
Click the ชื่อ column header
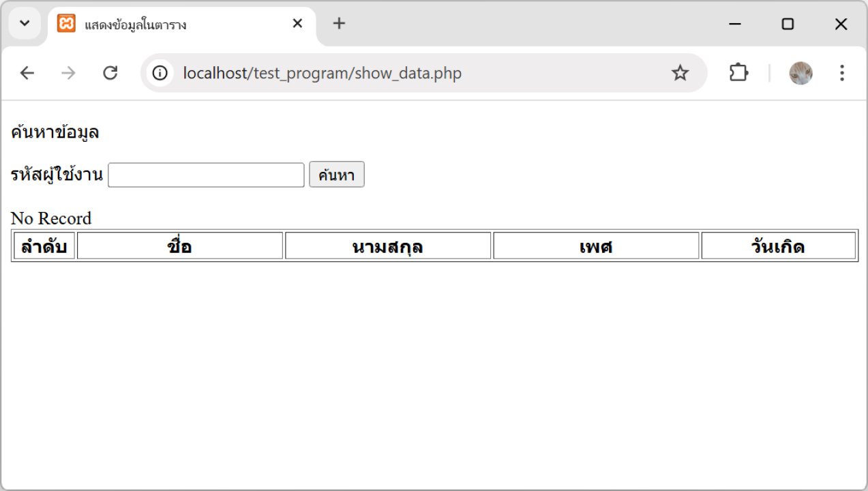tap(180, 246)
